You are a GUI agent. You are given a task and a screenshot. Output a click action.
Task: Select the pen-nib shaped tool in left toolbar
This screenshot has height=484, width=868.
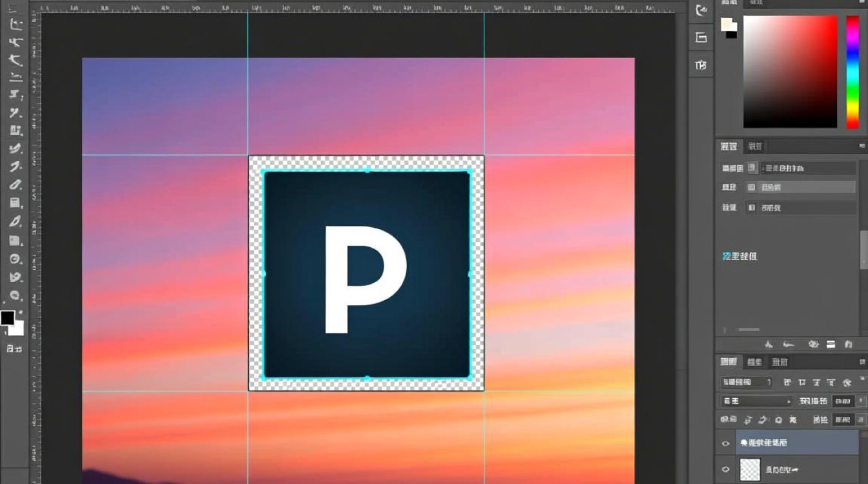[16, 221]
